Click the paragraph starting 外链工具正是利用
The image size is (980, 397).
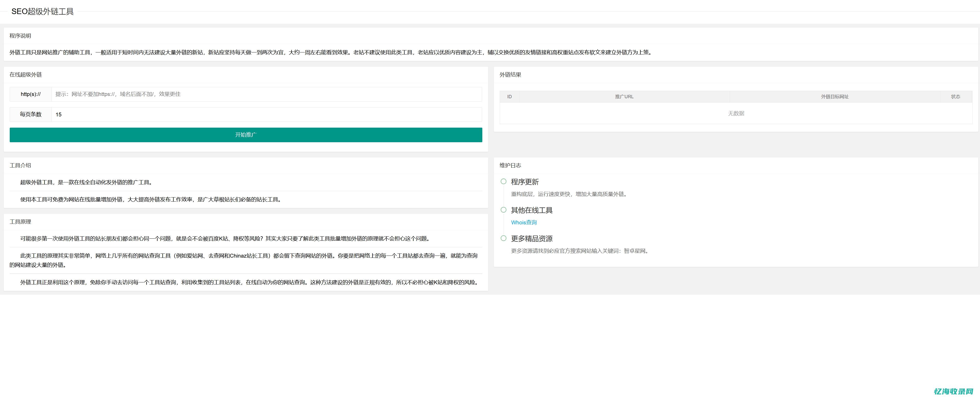[250, 282]
